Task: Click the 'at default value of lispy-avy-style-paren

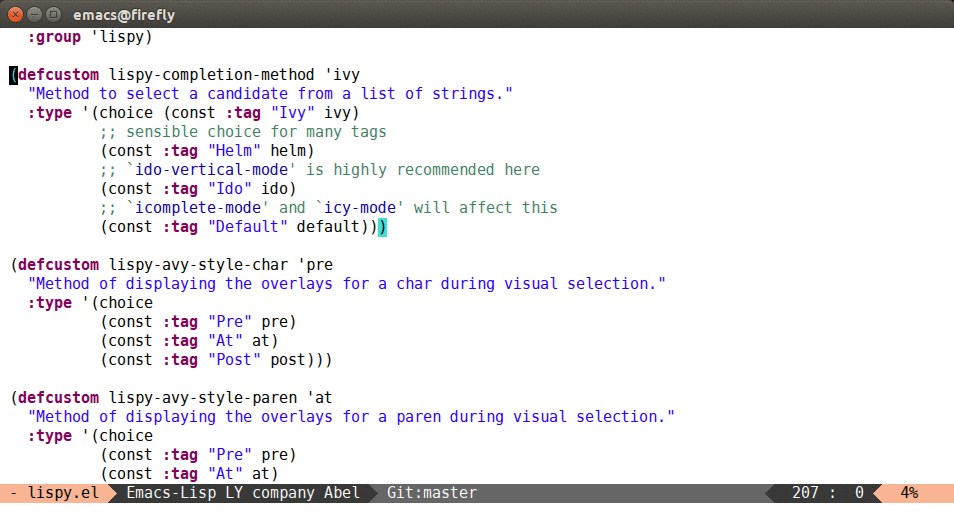Action: point(319,398)
